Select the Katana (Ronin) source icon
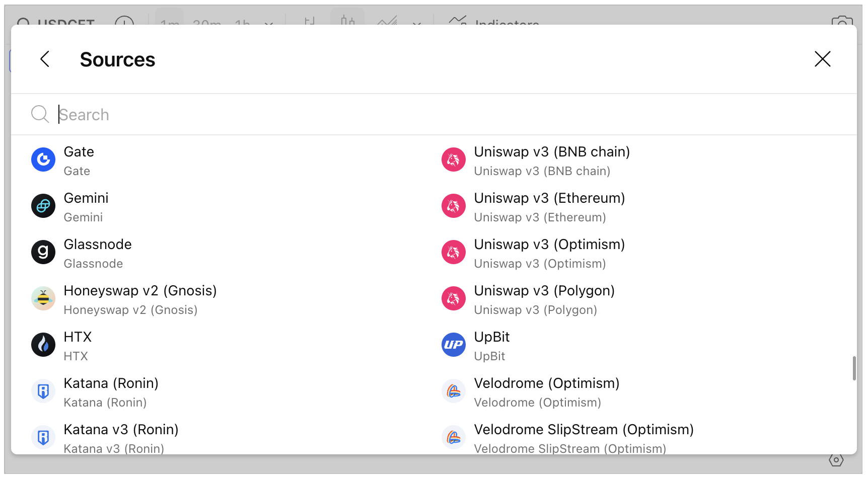868x479 pixels. pos(43,391)
